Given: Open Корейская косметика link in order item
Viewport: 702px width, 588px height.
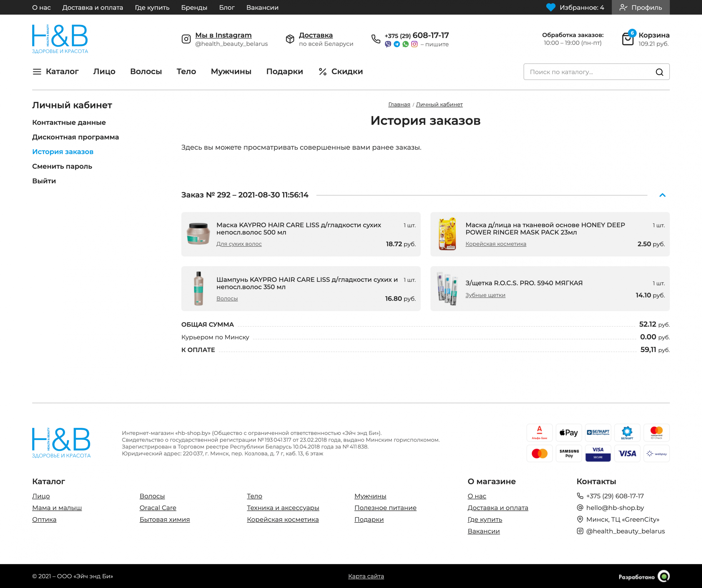Looking at the screenshot, I should click(496, 244).
